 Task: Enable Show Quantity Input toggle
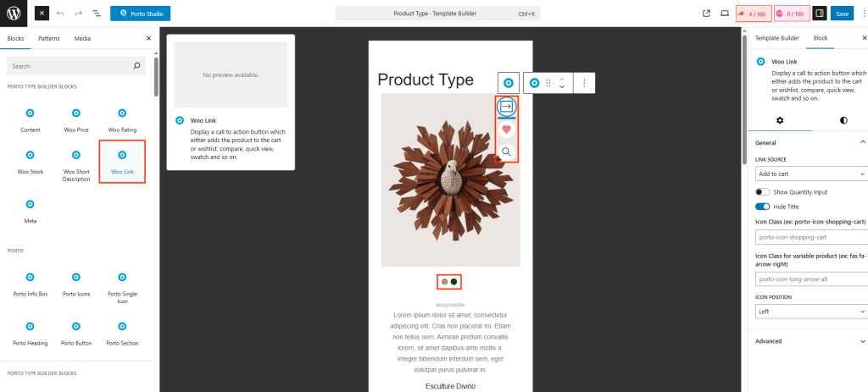click(762, 192)
